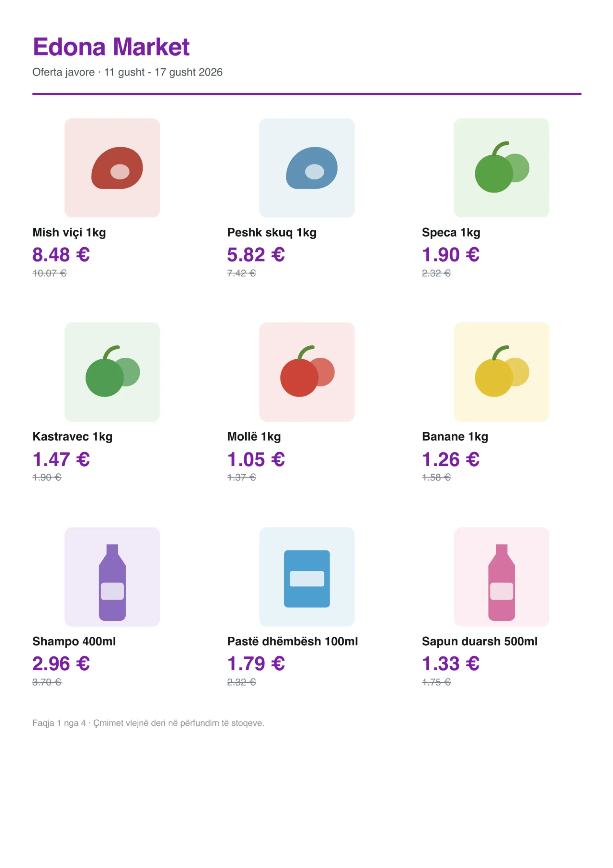Image resolution: width=613 pixels, height=868 pixels.
Task: Open the Kastravec cucumber product image
Action: click(112, 372)
